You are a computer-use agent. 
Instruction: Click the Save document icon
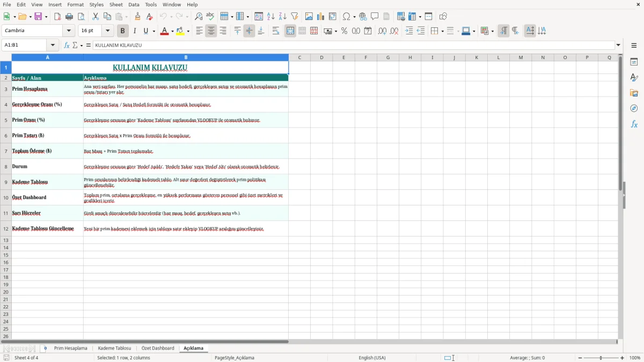tap(38, 17)
